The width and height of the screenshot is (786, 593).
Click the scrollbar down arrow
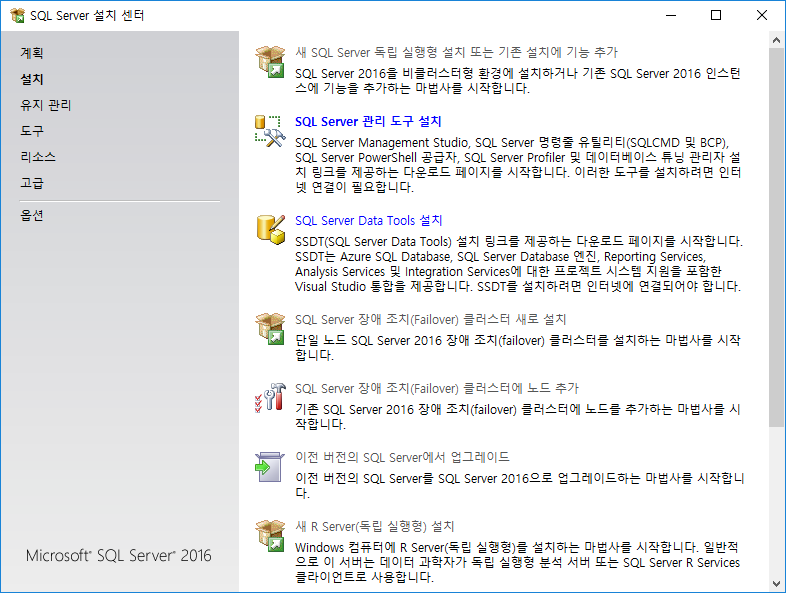[x=776, y=584]
